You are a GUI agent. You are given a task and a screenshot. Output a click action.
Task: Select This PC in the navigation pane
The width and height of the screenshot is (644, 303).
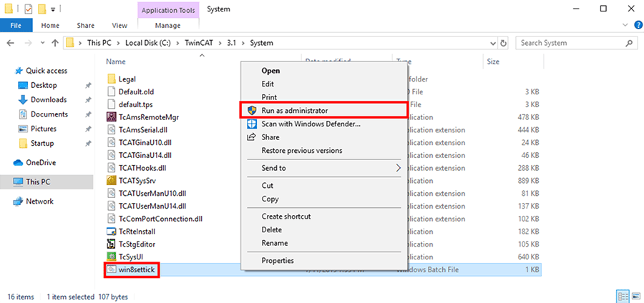pos(38,182)
